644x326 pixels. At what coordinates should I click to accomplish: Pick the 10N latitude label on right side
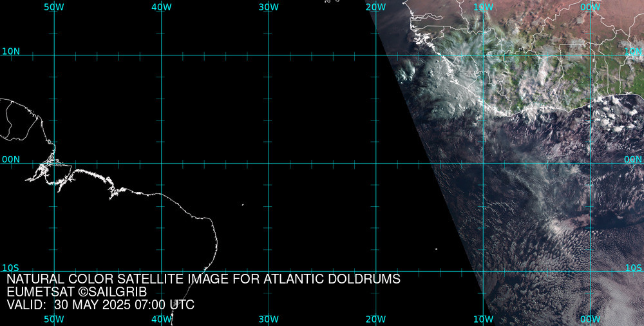(633, 52)
